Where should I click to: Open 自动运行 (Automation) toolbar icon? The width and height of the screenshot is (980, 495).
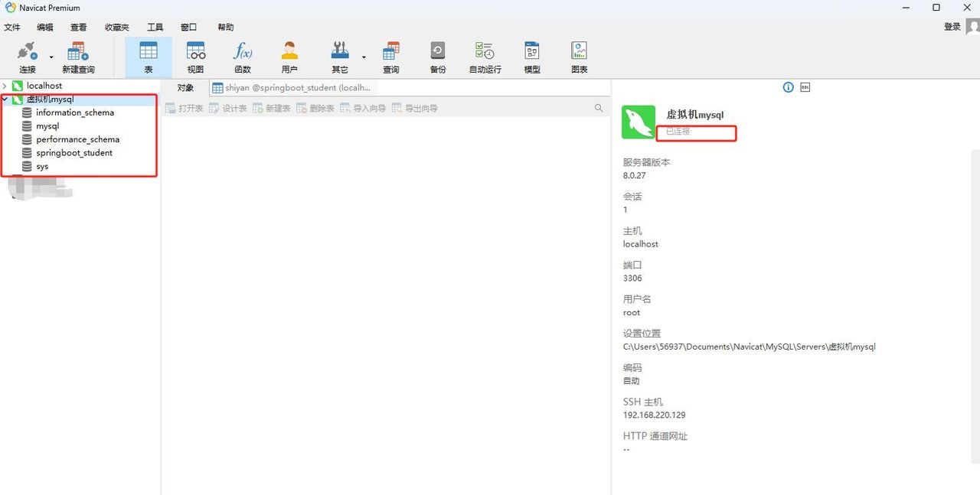click(x=485, y=55)
